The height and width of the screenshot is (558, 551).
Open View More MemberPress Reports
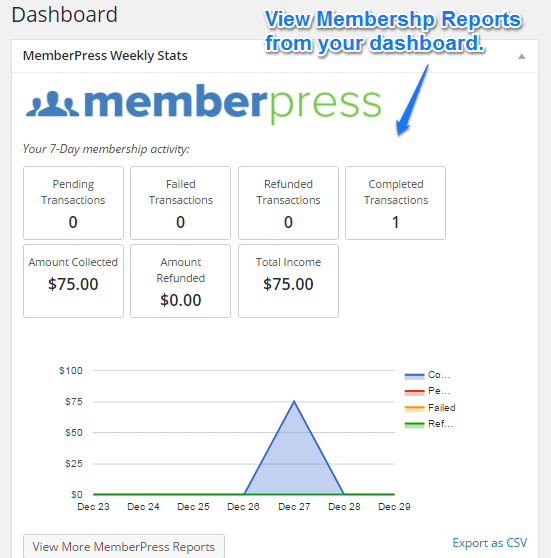point(124,546)
